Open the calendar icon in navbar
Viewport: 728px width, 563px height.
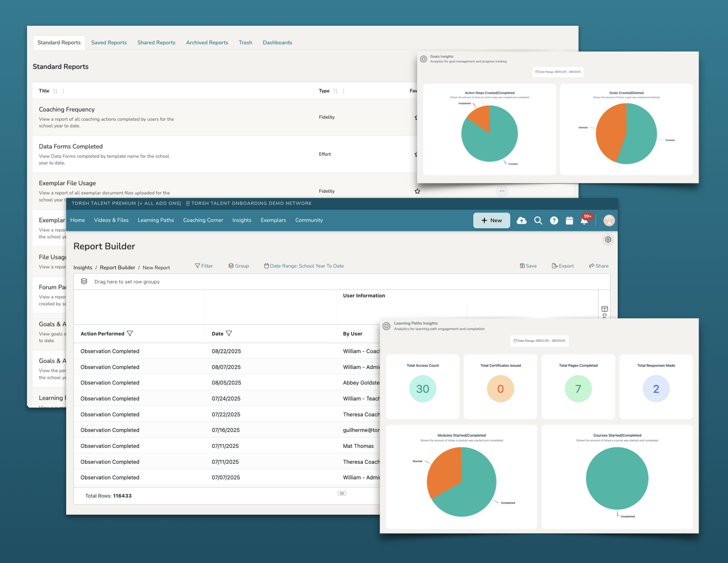[x=569, y=221]
